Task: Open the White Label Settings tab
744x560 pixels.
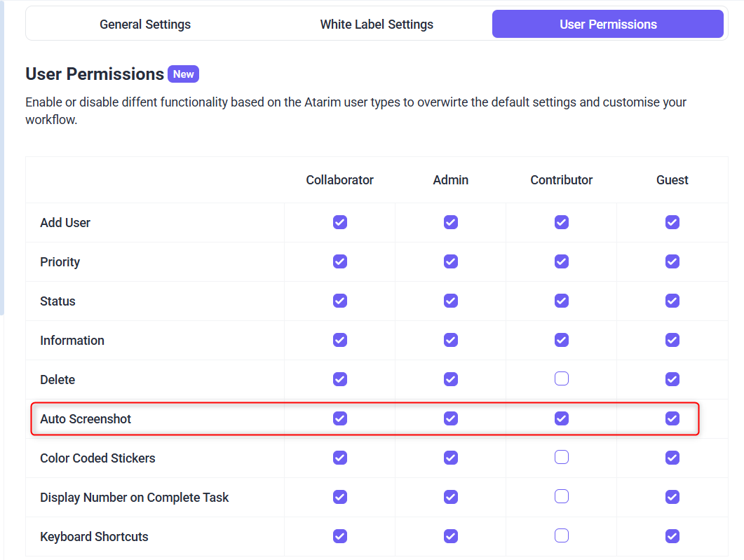Action: [377, 25]
